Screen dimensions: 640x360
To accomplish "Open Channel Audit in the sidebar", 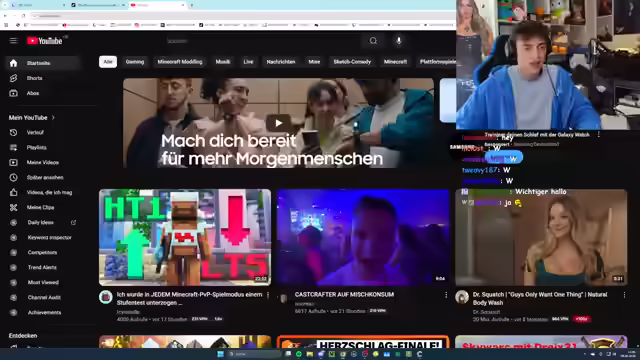I will point(43,298).
